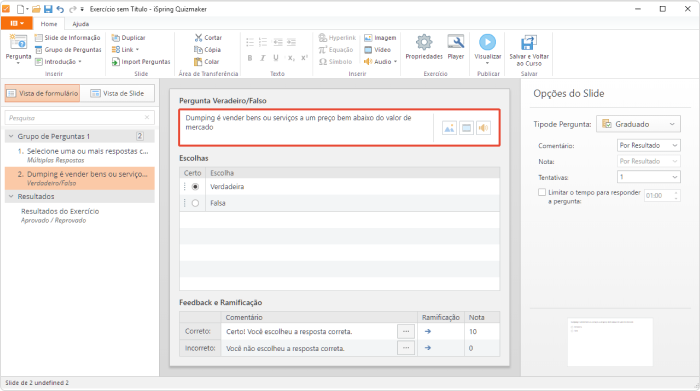The image size is (700, 391).
Task: Apply subscript formatting
Action: (291, 58)
